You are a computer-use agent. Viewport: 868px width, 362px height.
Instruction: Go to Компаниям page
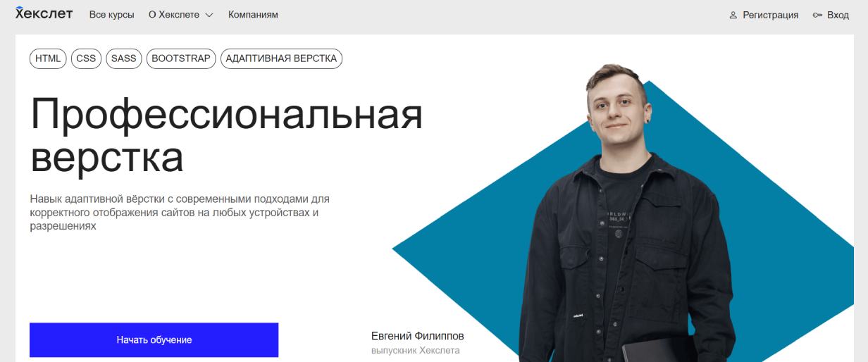pos(253,15)
